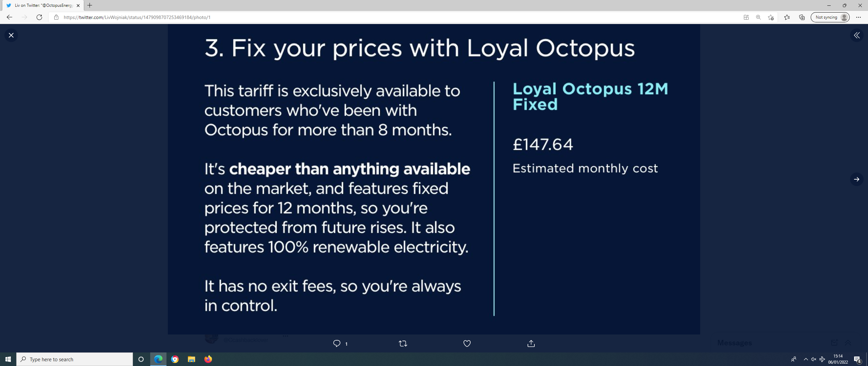Click the 'Not syncing' profile button

pos(830,17)
